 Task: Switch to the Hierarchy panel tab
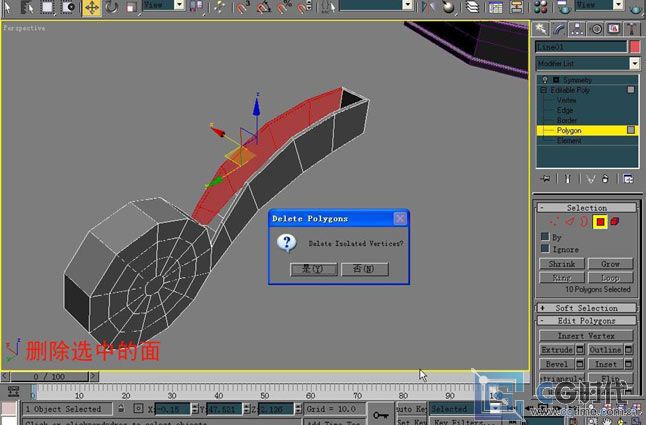coord(577,29)
